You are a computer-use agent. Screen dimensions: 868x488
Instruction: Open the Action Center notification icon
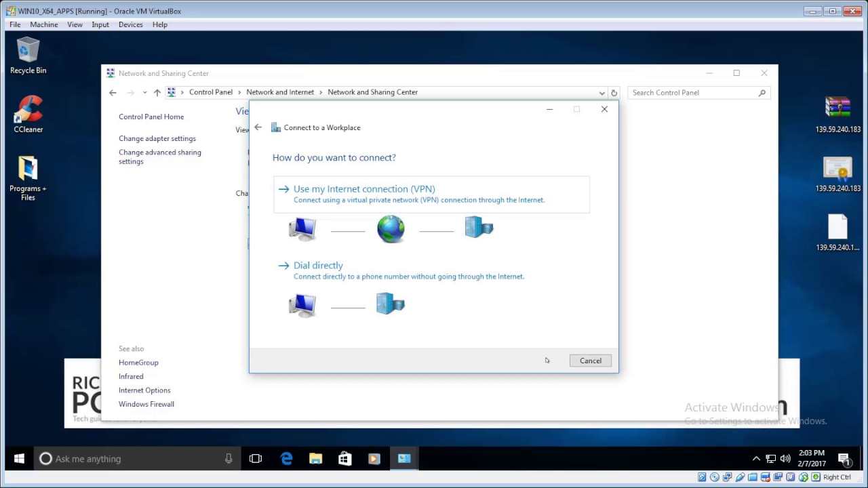tap(844, 460)
